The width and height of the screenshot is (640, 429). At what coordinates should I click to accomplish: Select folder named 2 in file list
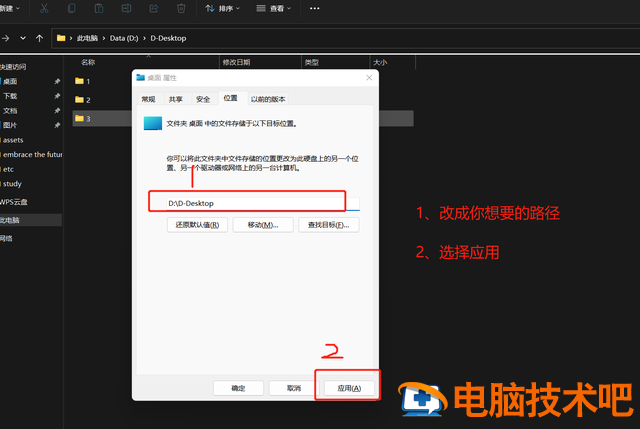tap(82, 100)
